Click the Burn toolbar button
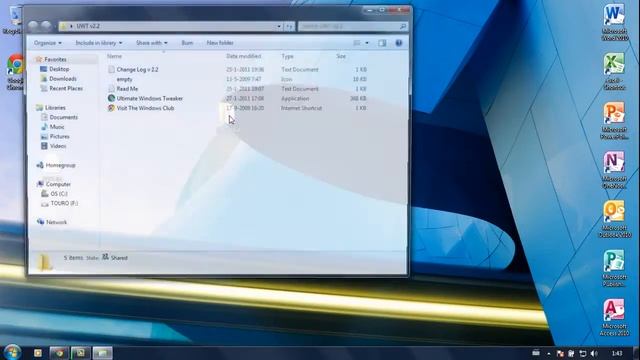Image resolution: width=640 pixels, height=360 pixels. point(187,43)
